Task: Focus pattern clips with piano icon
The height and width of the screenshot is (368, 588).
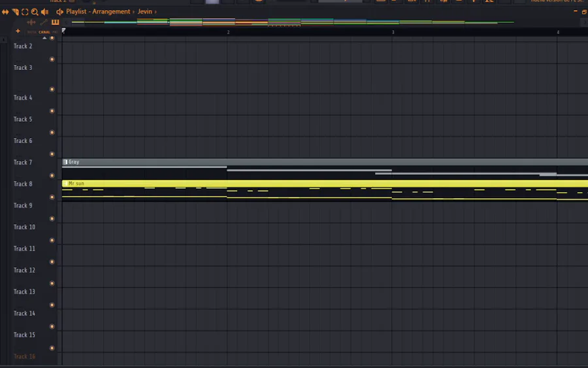Action: pos(55,22)
